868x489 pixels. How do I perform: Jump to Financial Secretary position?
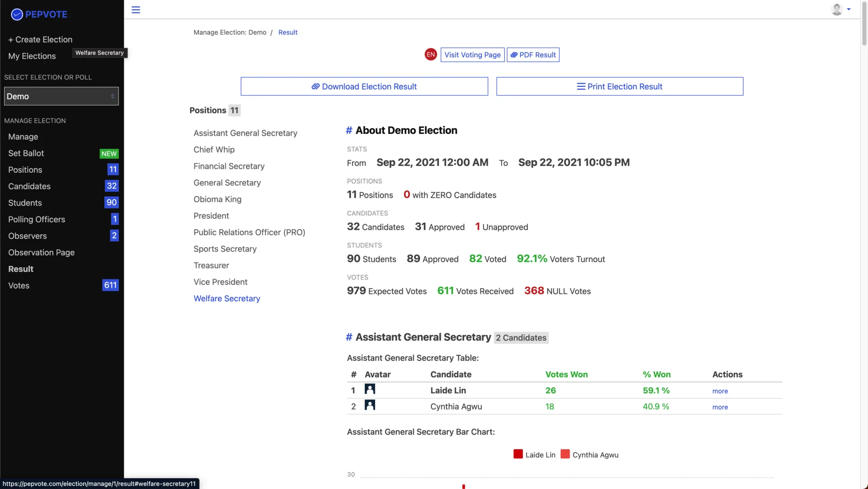click(x=229, y=166)
